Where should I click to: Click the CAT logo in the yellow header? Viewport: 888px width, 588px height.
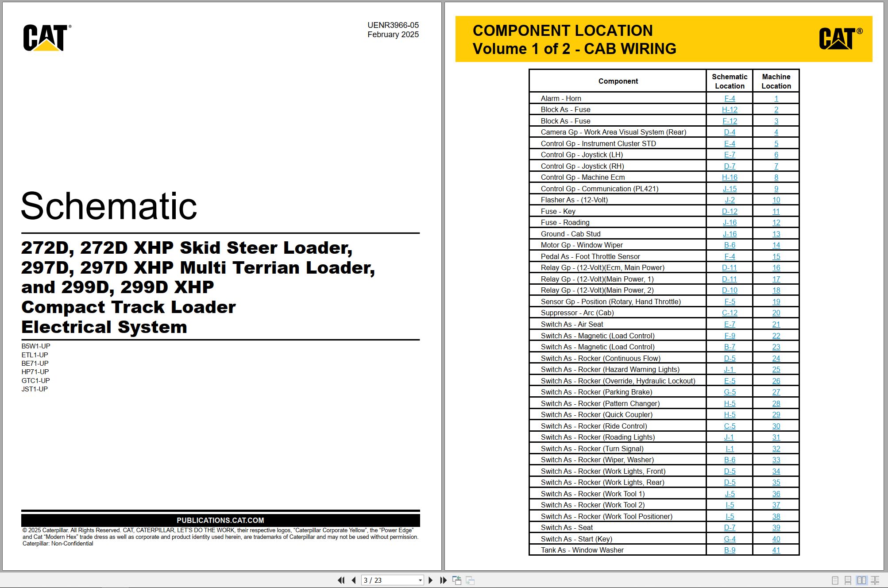point(840,38)
